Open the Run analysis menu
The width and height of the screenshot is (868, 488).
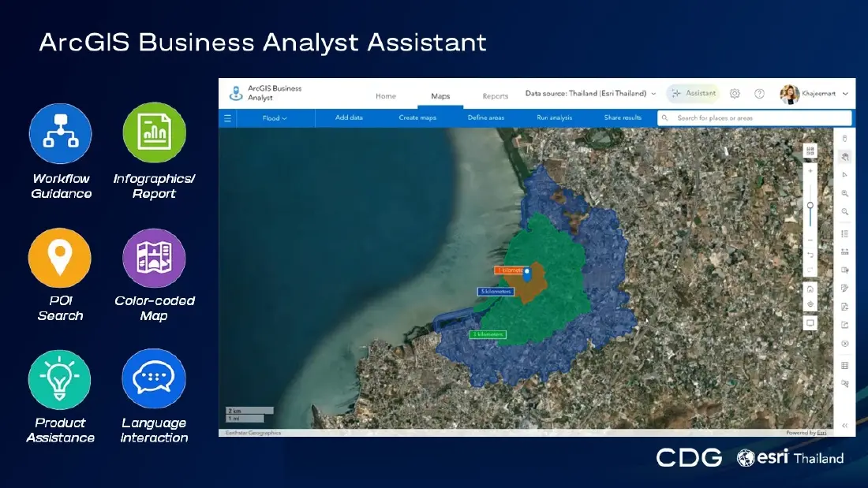click(554, 117)
